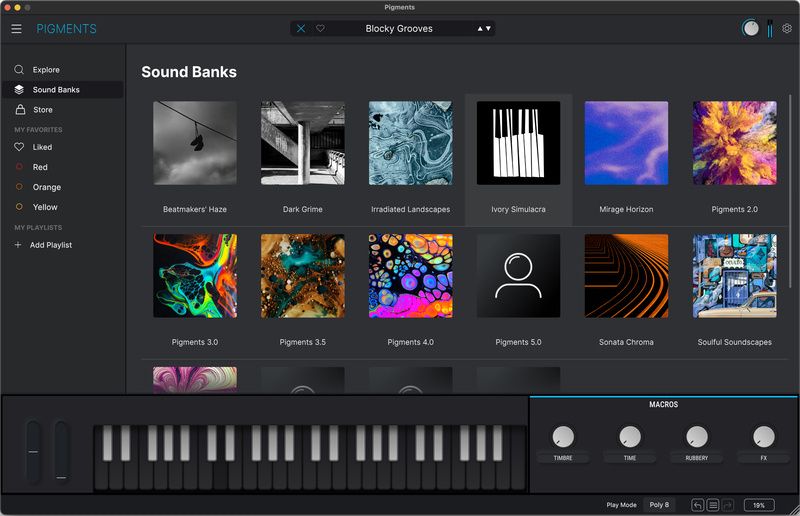Click the TIMBRE macro knob

[563, 437]
